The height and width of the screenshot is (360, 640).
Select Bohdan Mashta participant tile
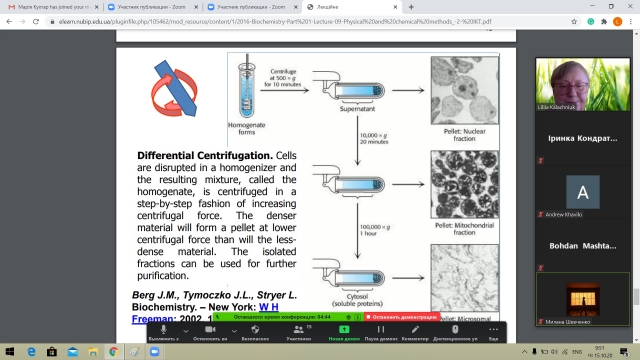tap(583, 246)
